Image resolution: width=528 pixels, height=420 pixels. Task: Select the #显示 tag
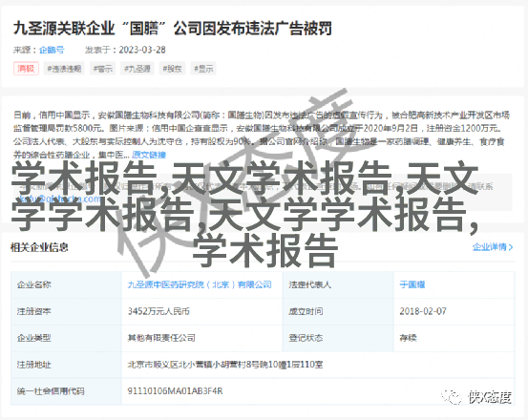[203, 69]
